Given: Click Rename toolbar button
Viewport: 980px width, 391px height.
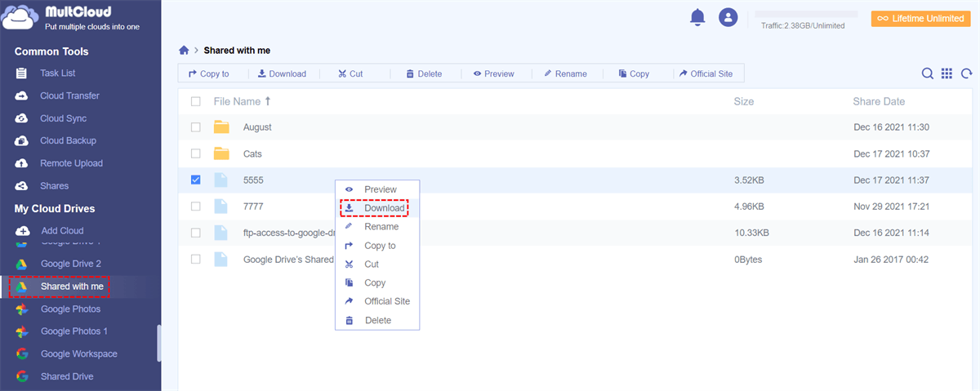Looking at the screenshot, I should click(565, 73).
